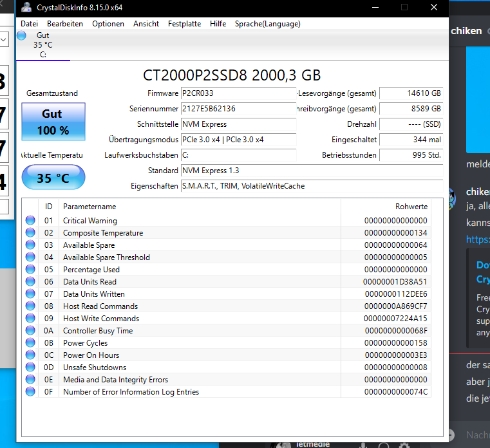Open the Festplatte menu
Image resolution: width=490 pixels, height=448 pixels.
(184, 24)
